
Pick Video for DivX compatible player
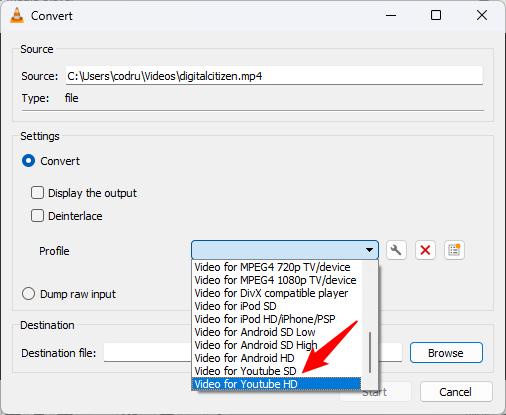[x=276, y=293]
